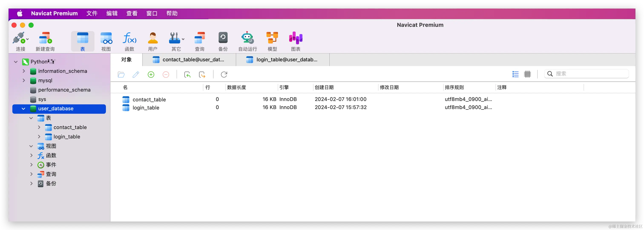Click the search magnifier icon
The height and width of the screenshot is (230, 644).
coord(550,74)
